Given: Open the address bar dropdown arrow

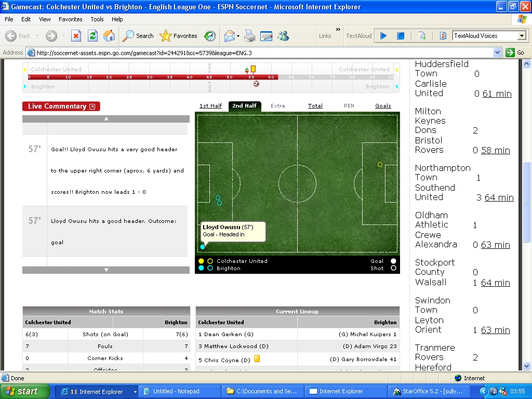Looking at the screenshot, I should (x=497, y=52).
